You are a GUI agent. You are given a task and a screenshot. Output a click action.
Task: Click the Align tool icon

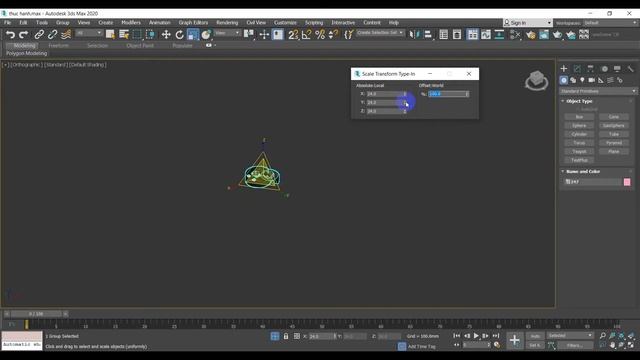pyautogui.click(x=427, y=35)
